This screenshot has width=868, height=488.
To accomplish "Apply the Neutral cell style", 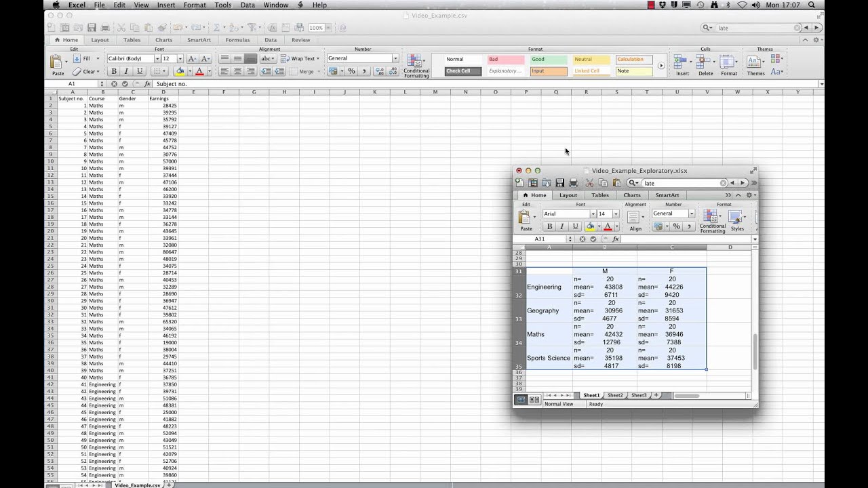I will [x=592, y=60].
